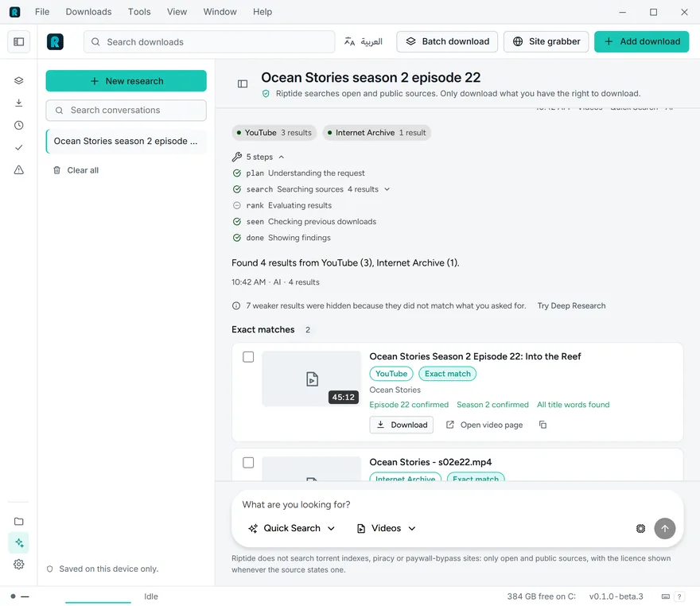The image size is (700, 606).
Task: Download the Into the Reef episode
Action: pos(402,425)
